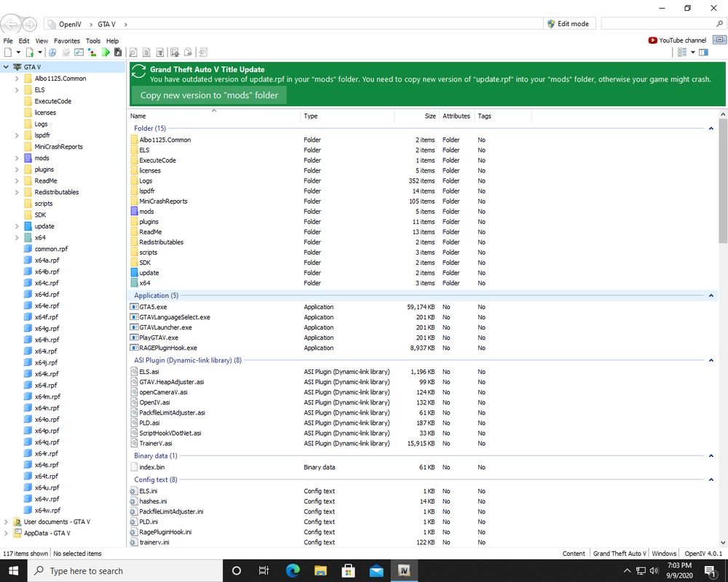Collapse the Application (5) group
Viewport: 728px width, 582px height.
(711, 295)
